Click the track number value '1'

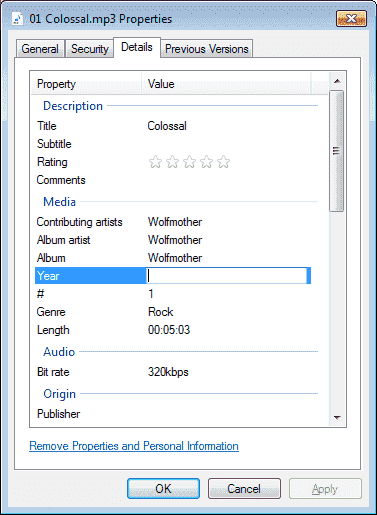tap(151, 294)
